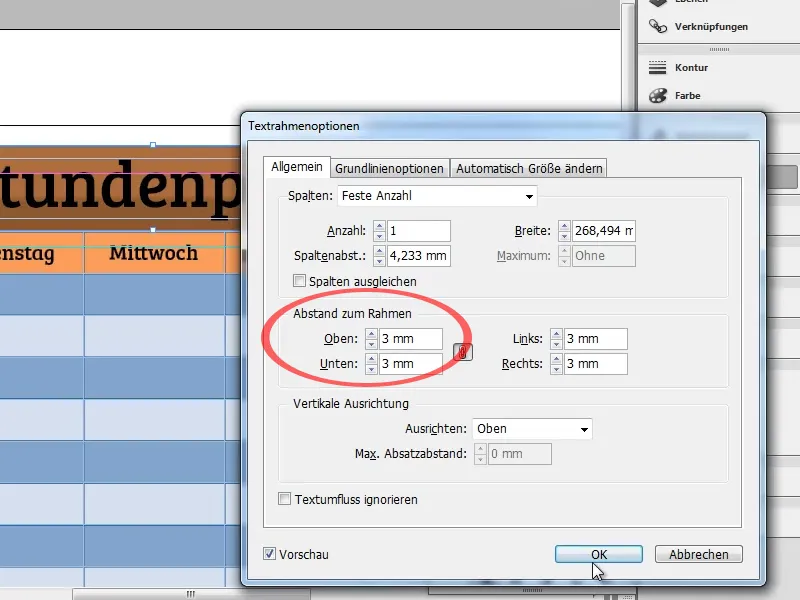Open the Farbe palette icon
Screen dimensions: 800x600
click(x=658, y=95)
